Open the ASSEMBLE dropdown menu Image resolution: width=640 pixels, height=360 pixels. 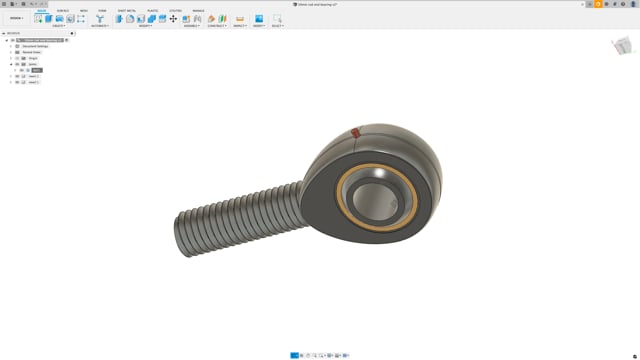192,26
